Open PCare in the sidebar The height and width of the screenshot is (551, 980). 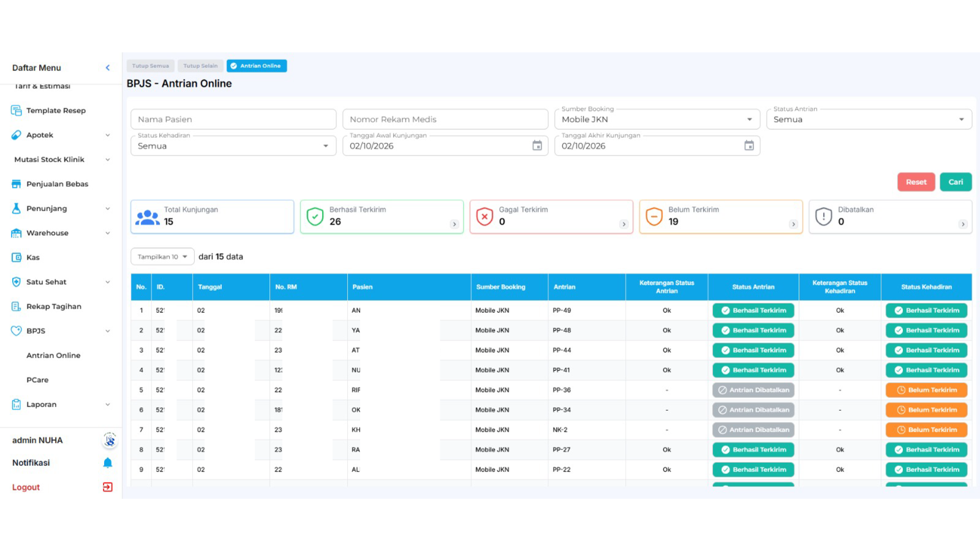[x=37, y=380]
